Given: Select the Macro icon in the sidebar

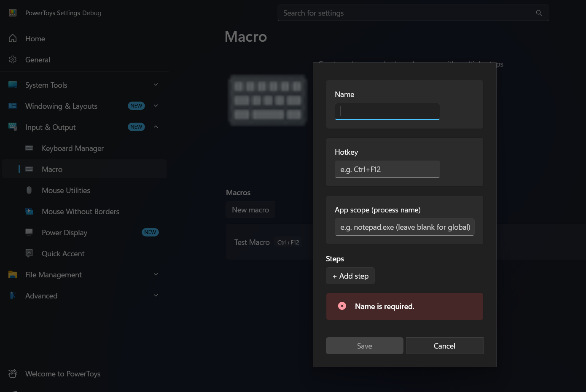Looking at the screenshot, I should (x=29, y=169).
